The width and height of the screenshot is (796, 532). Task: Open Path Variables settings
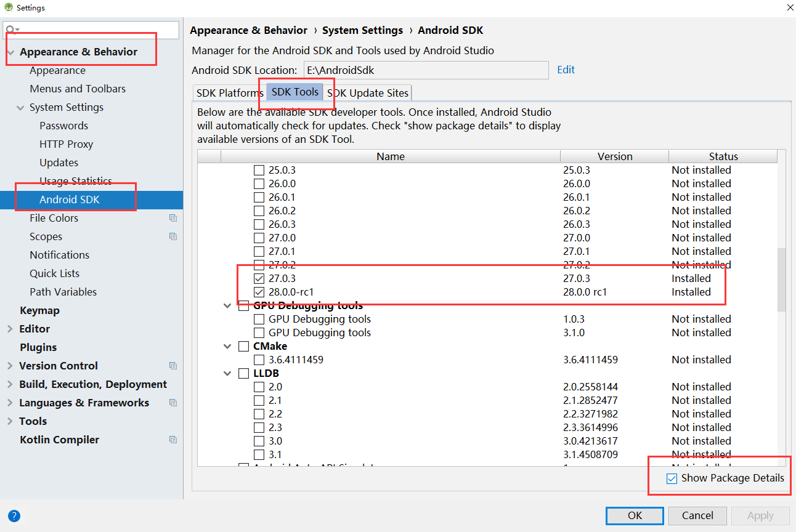click(63, 292)
